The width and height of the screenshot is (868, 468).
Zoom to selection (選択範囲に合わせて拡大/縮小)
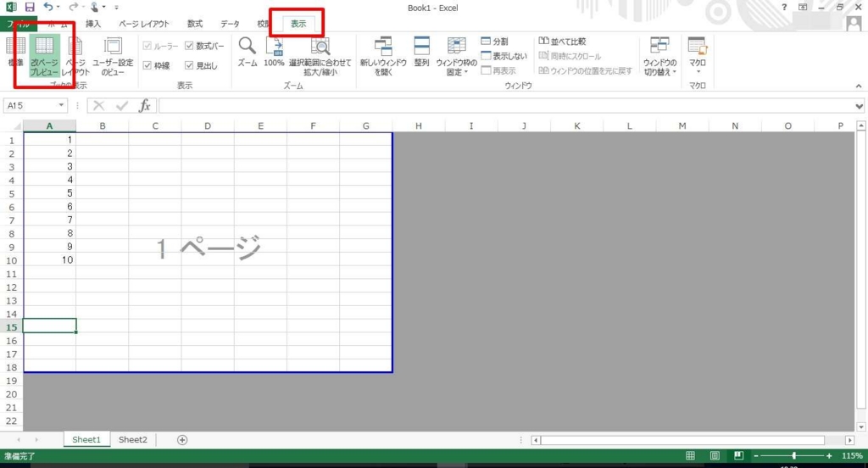click(320, 55)
